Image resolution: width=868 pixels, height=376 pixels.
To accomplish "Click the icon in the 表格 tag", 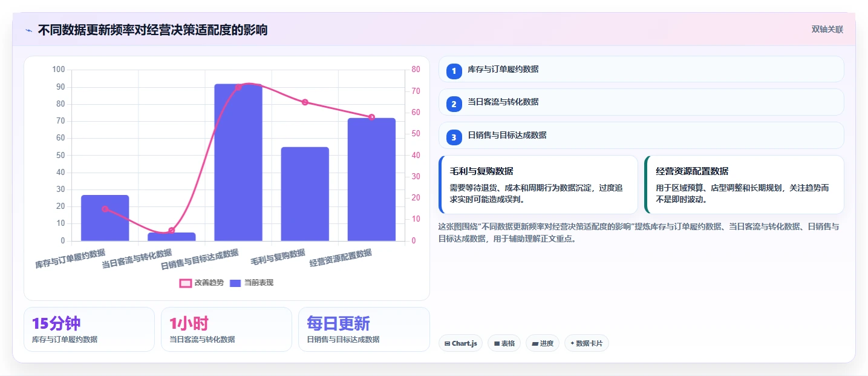I will tap(497, 343).
